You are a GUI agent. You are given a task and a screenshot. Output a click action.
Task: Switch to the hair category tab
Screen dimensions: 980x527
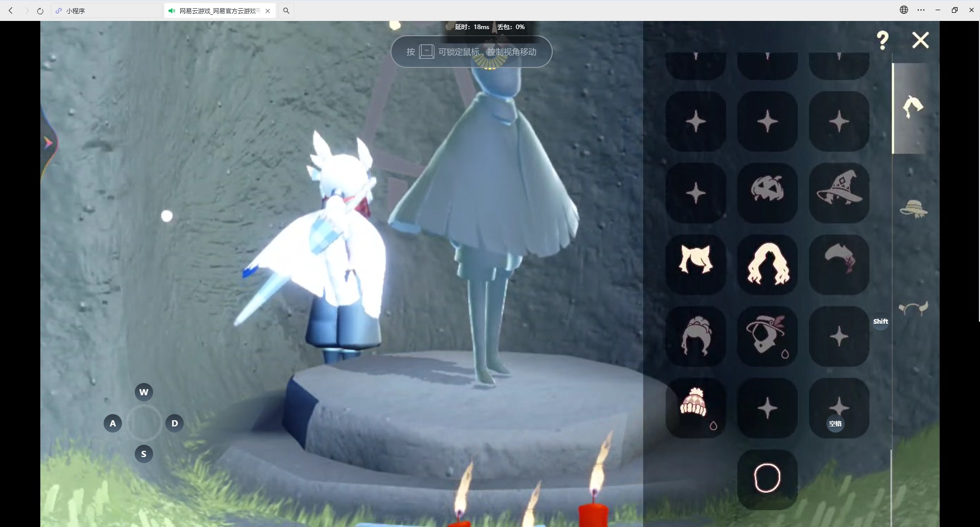(913, 108)
